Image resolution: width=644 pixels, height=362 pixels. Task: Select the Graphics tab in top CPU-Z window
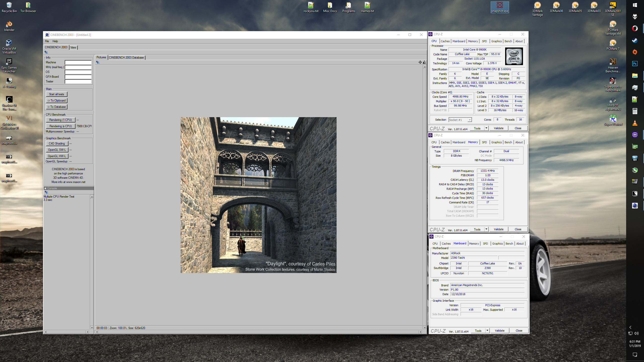pos(496,41)
